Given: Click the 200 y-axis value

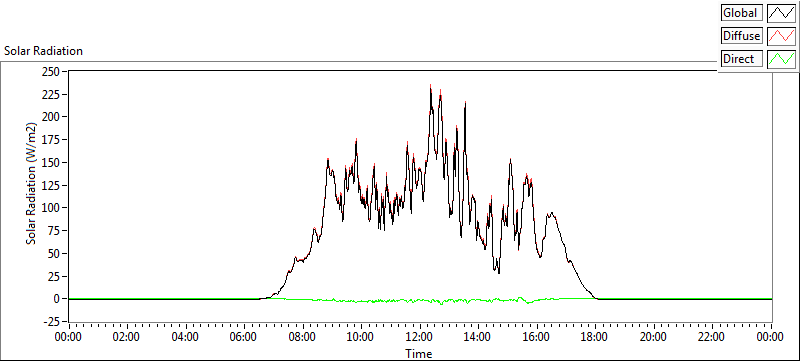Looking at the screenshot, I should [51, 116].
